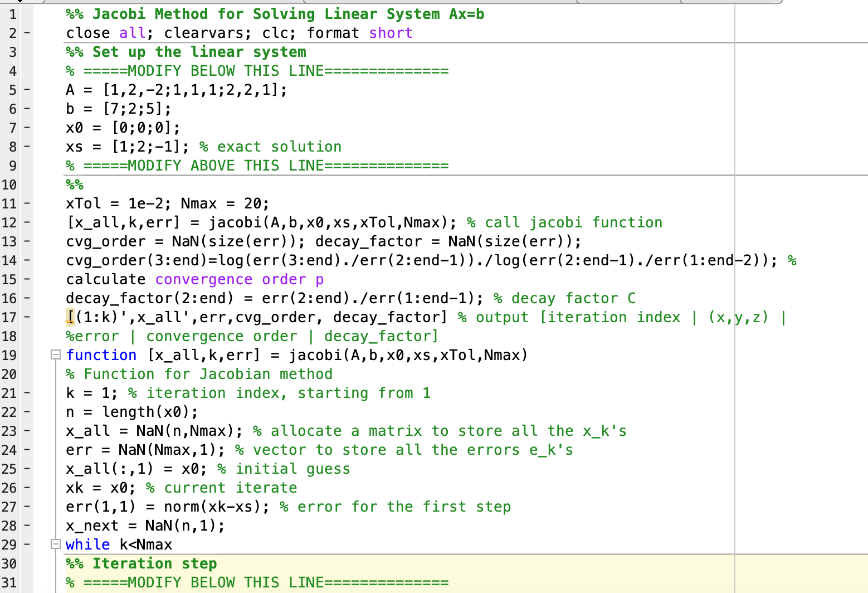868x593 pixels.
Task: Set a breakpoint on line 2
Action: point(26,33)
